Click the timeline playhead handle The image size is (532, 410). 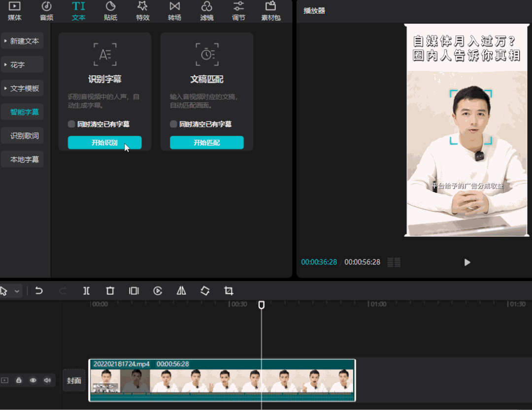(261, 305)
